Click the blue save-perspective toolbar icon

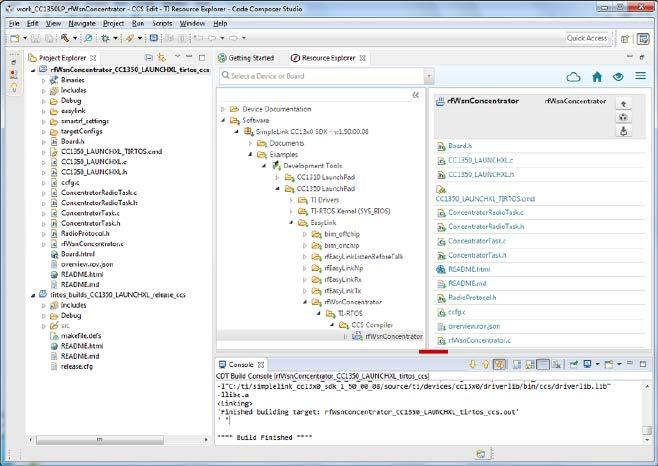154,38
